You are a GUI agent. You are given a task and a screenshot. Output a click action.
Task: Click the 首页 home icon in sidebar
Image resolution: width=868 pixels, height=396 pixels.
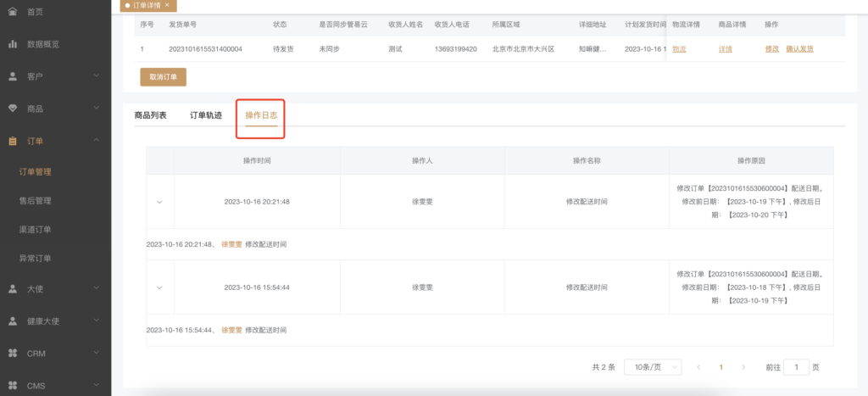pos(13,12)
